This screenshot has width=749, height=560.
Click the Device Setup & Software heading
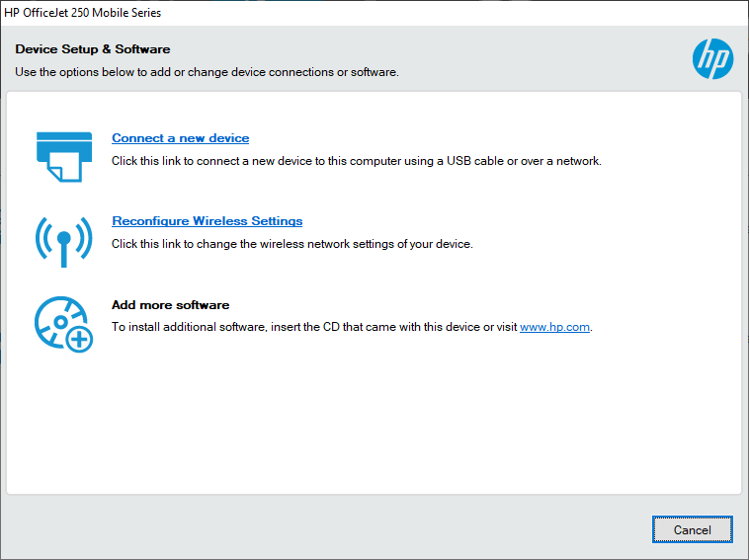[x=93, y=49]
